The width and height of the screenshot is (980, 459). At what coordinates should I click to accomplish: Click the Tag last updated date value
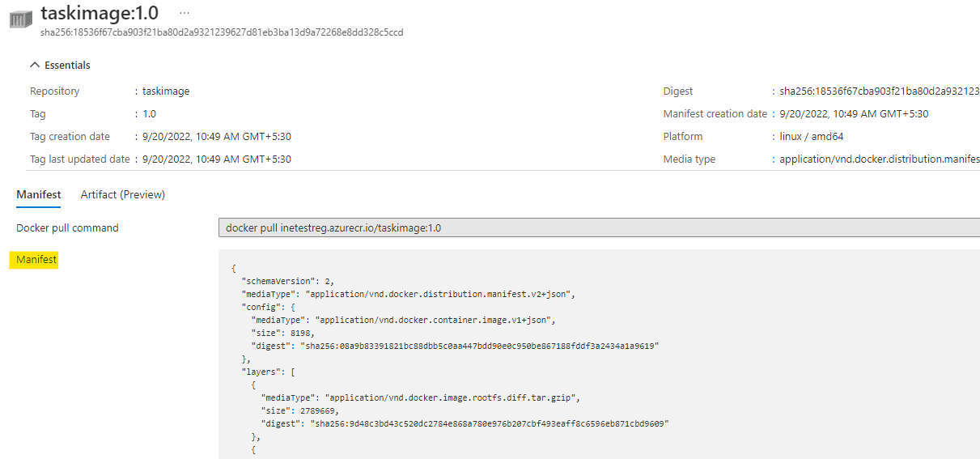[x=217, y=159]
